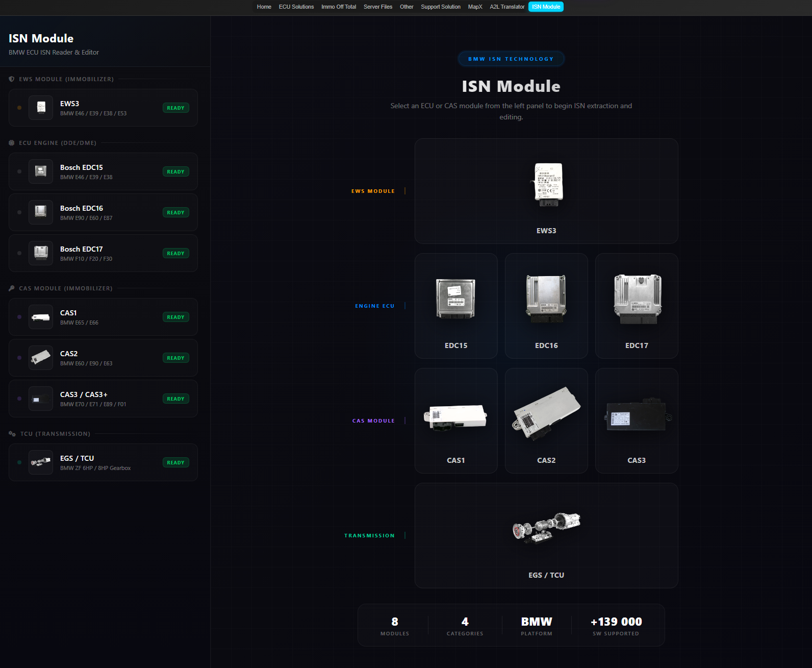Screen dimensions: 812x668
Task: Open the Immo Off Total menu
Action: point(339,7)
